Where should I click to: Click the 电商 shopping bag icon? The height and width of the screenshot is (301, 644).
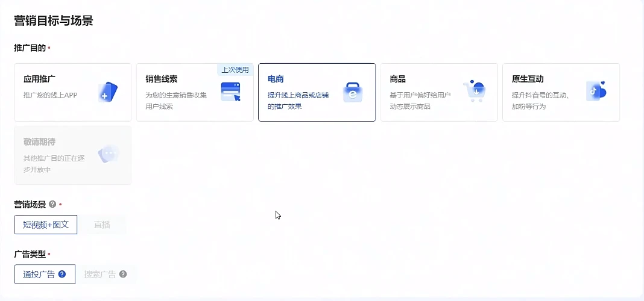click(x=353, y=92)
